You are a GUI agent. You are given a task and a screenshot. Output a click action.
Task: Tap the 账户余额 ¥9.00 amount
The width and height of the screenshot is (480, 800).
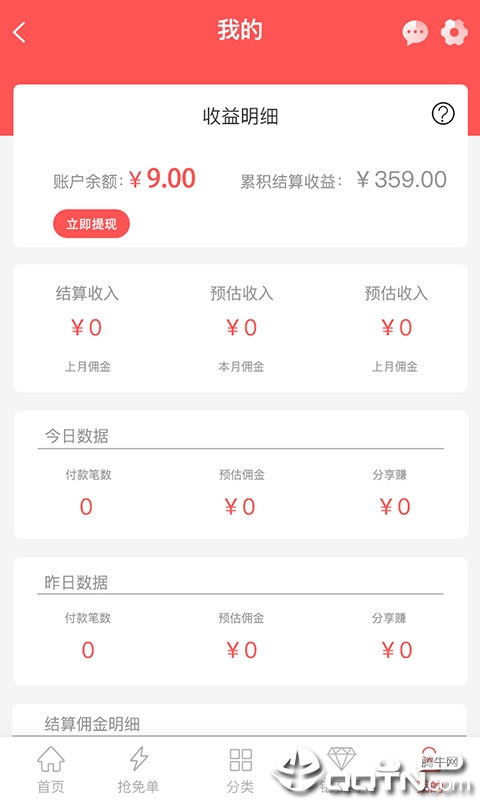[162, 179]
